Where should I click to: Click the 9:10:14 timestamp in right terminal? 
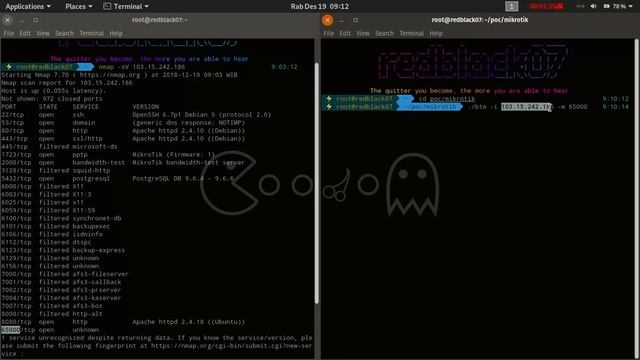click(x=616, y=107)
